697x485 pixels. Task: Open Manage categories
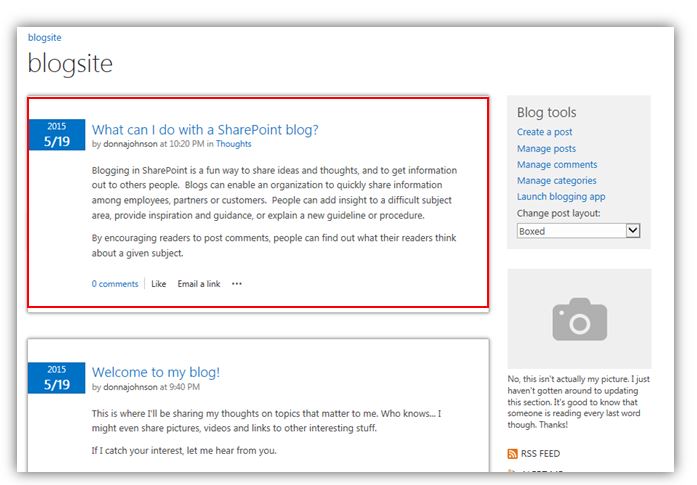click(557, 180)
